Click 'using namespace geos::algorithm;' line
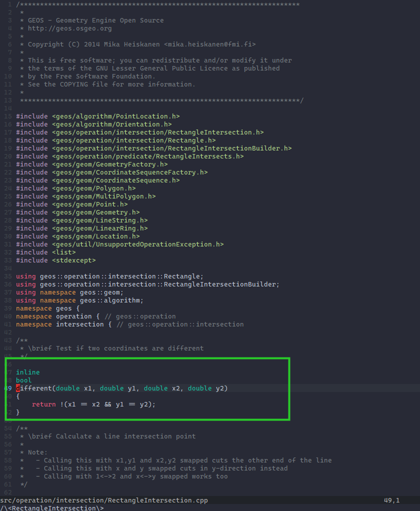Image resolution: width=420 pixels, height=511 pixels. pyautogui.click(x=80, y=300)
